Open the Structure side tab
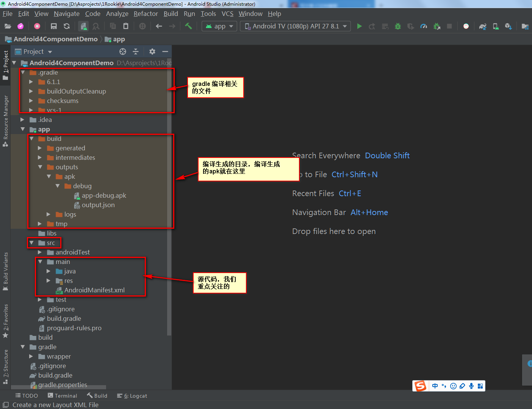 pyautogui.click(x=5, y=367)
